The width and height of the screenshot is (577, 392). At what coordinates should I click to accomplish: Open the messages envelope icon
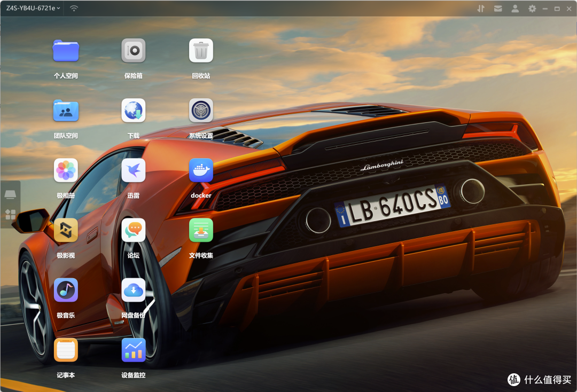(x=498, y=9)
